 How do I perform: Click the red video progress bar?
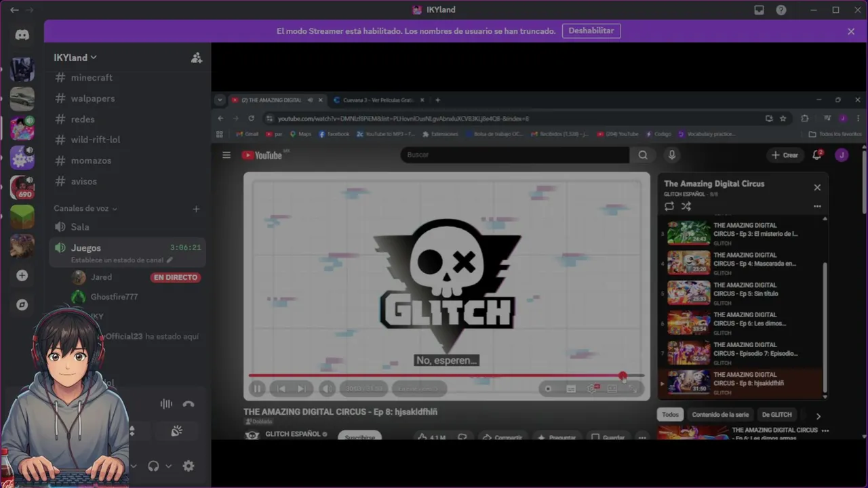point(446,375)
